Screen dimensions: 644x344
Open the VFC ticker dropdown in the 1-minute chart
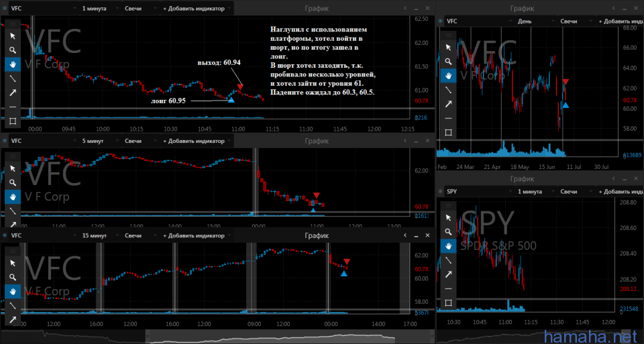[x=43, y=8]
